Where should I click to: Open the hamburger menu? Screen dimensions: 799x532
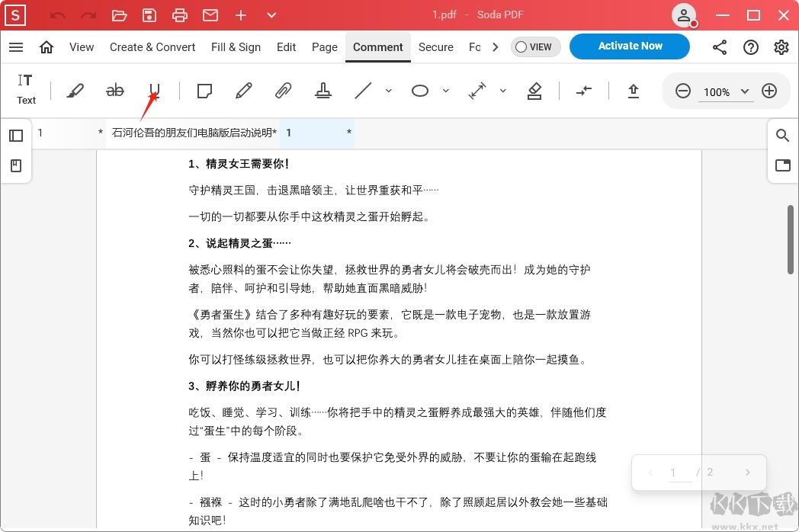pyautogui.click(x=16, y=46)
